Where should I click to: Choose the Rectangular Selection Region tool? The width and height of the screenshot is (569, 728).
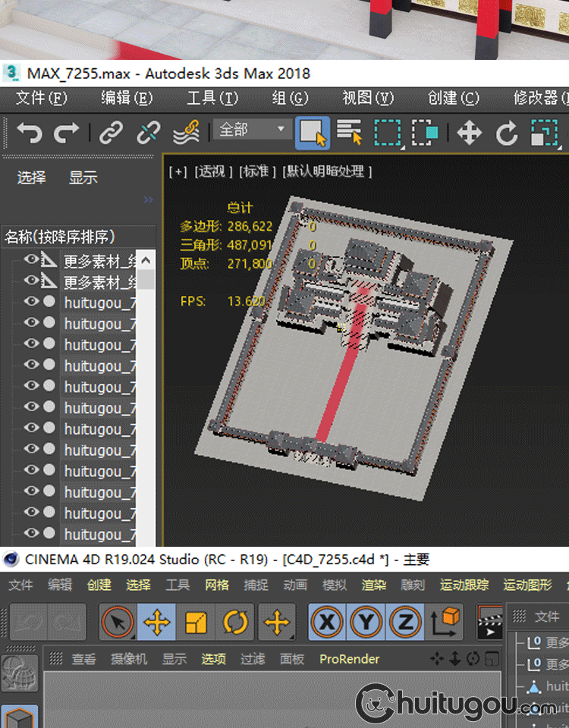[388, 133]
